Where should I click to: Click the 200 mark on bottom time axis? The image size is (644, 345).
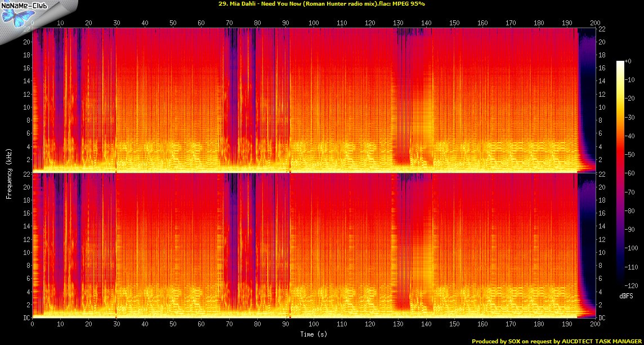coord(594,325)
